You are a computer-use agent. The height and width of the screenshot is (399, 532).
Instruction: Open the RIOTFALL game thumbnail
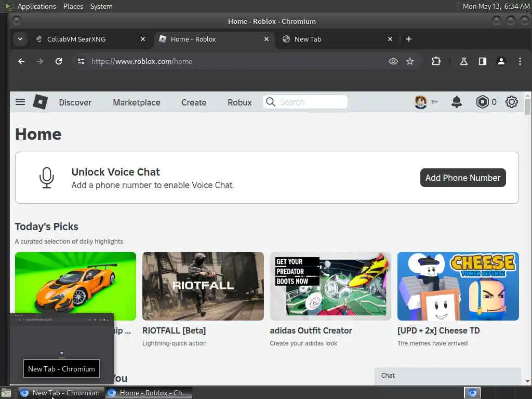pyautogui.click(x=203, y=286)
